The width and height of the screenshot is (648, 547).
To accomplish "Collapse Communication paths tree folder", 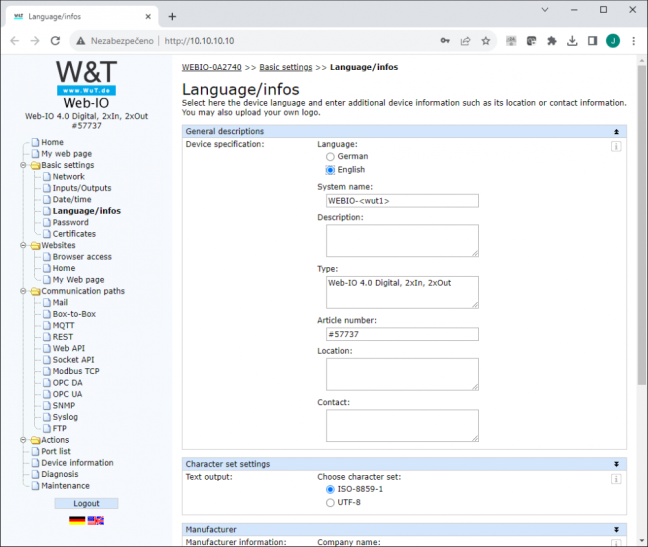I will 23,291.
